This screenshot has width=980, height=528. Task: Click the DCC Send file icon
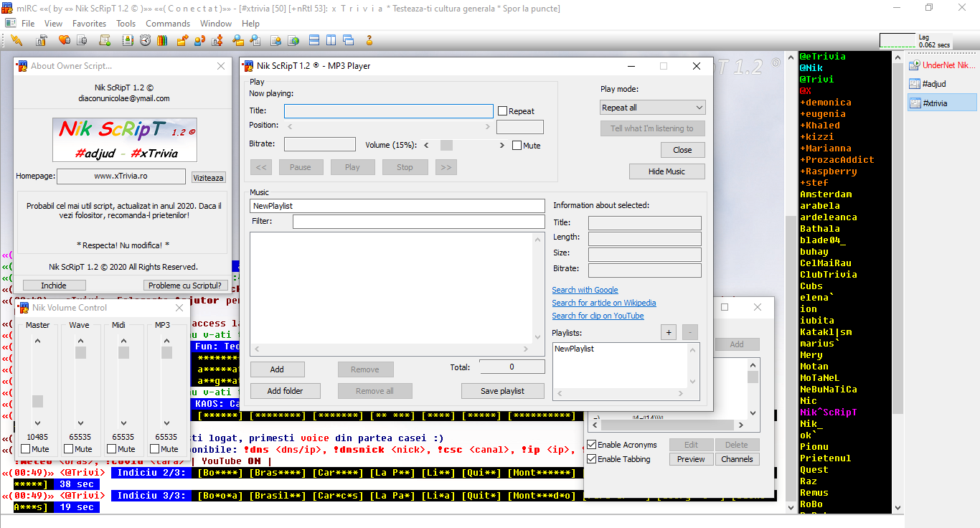[182, 40]
